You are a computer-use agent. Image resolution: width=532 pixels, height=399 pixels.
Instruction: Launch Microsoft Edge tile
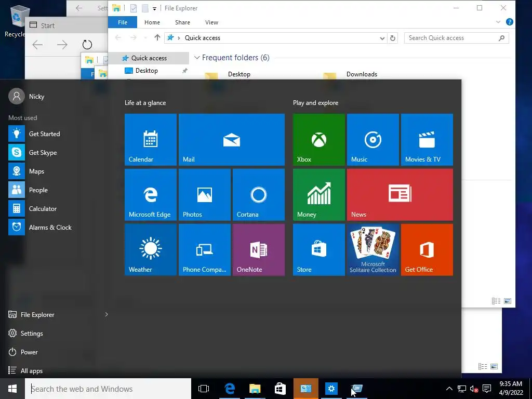tap(151, 195)
